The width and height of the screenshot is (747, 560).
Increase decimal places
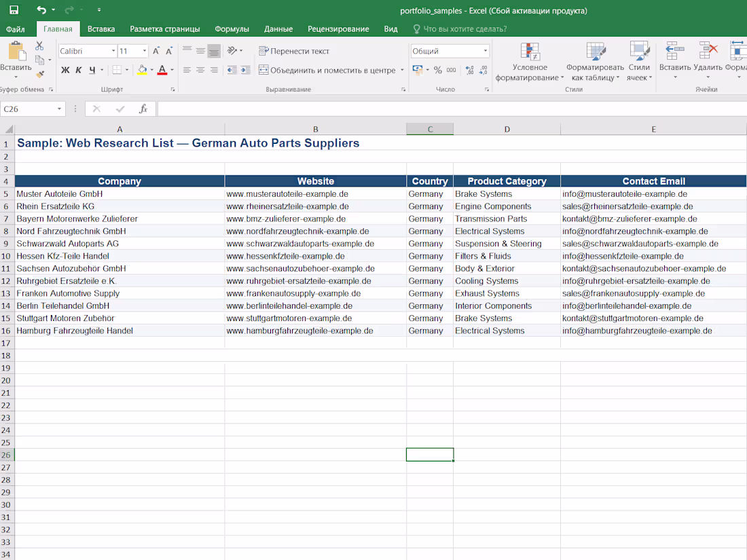point(470,70)
